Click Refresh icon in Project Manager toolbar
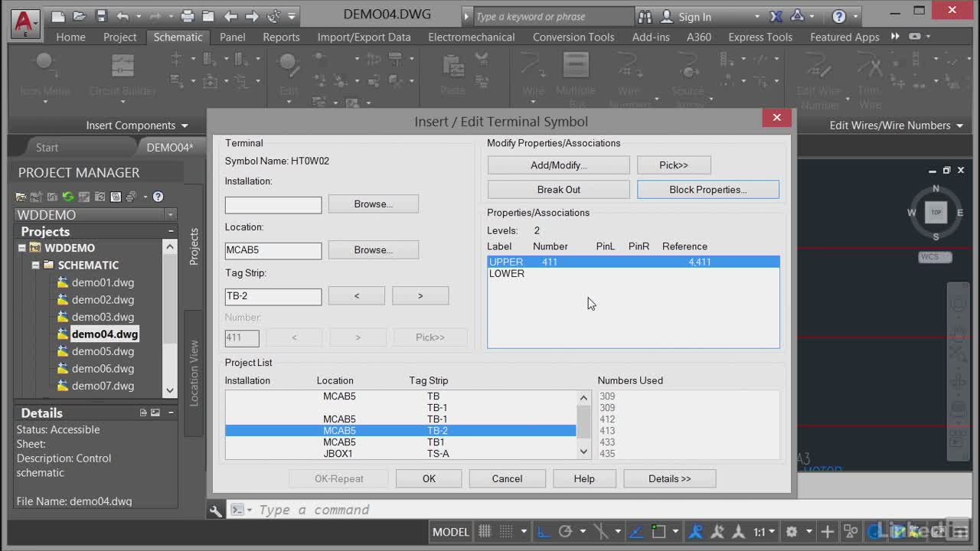Viewport: 980px width, 551px height. [x=68, y=197]
